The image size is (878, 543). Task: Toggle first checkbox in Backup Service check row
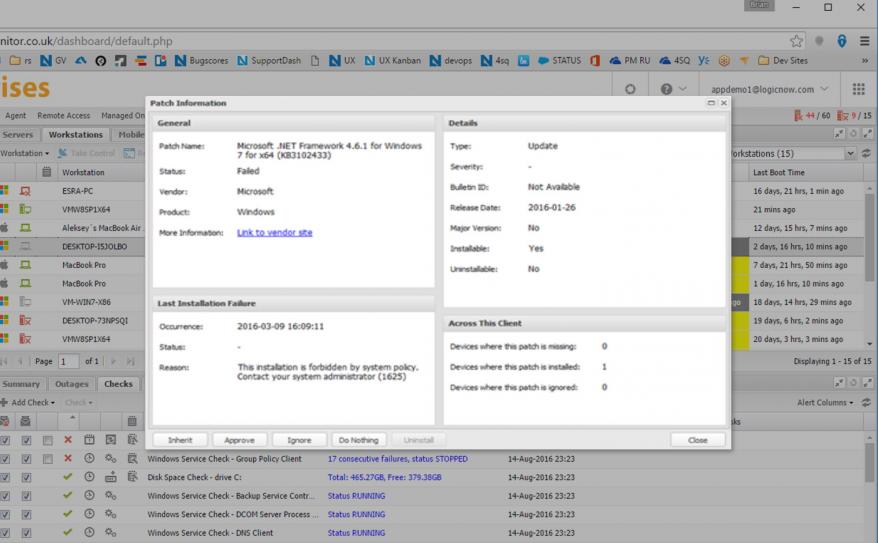click(x=5, y=496)
